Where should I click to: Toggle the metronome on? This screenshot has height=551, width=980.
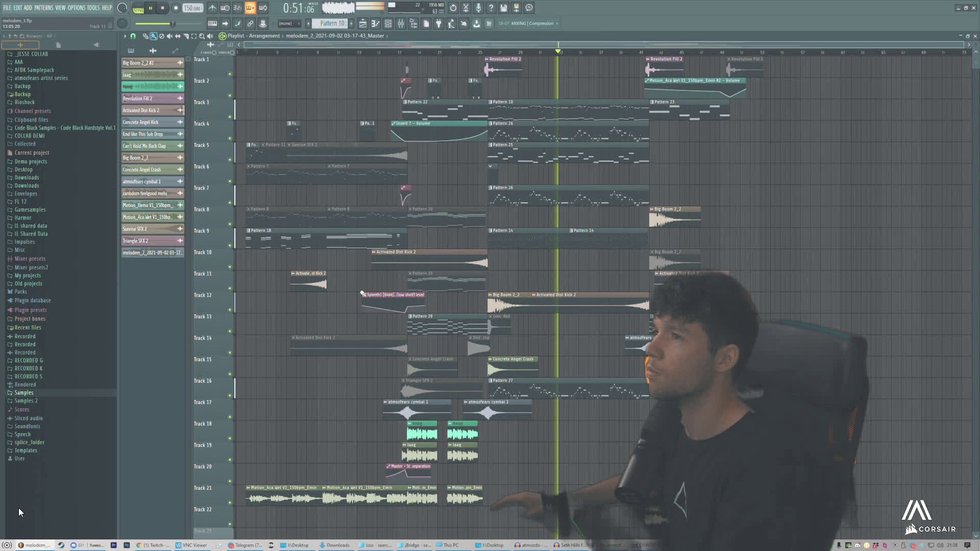(212, 8)
